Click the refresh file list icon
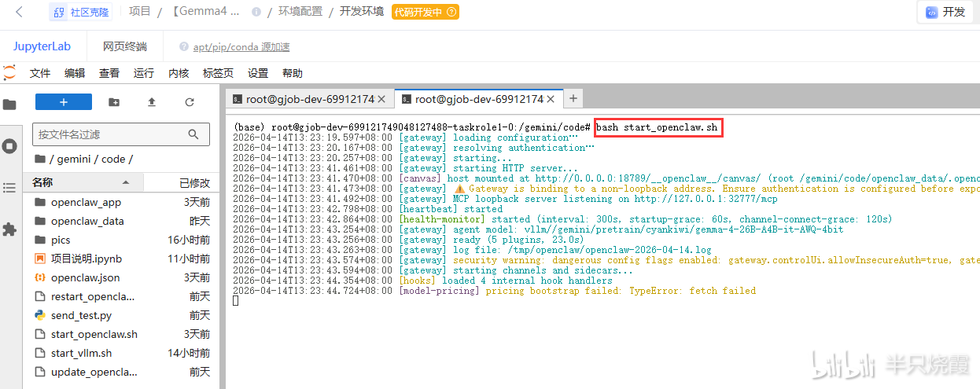 (x=190, y=102)
